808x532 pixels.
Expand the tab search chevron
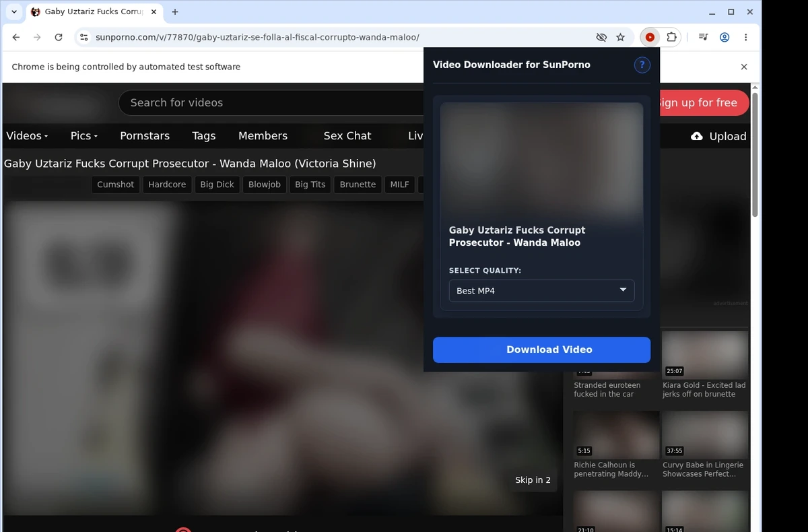click(13, 12)
